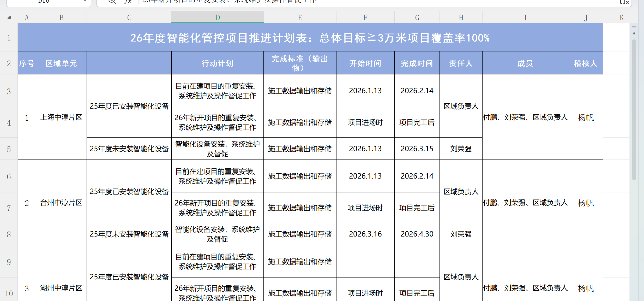This screenshot has width=644, height=301.
Task: Click the 完成时间 header cell
Action: [x=417, y=63]
